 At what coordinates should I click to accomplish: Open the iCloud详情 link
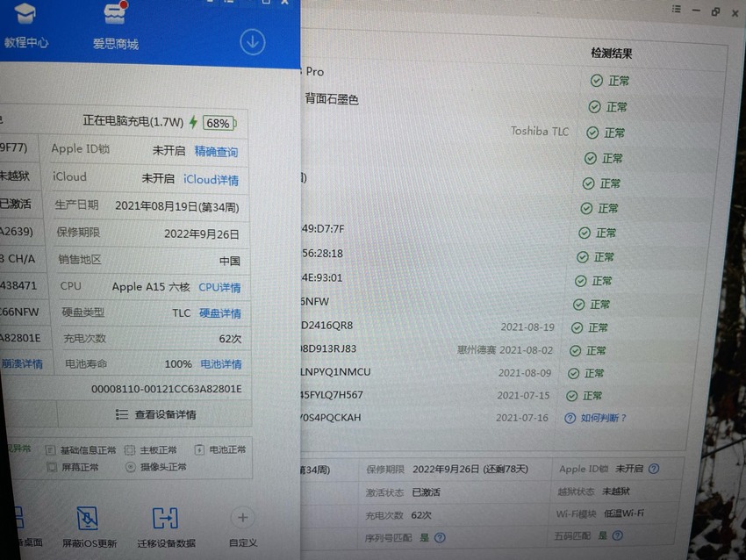pyautogui.click(x=211, y=180)
